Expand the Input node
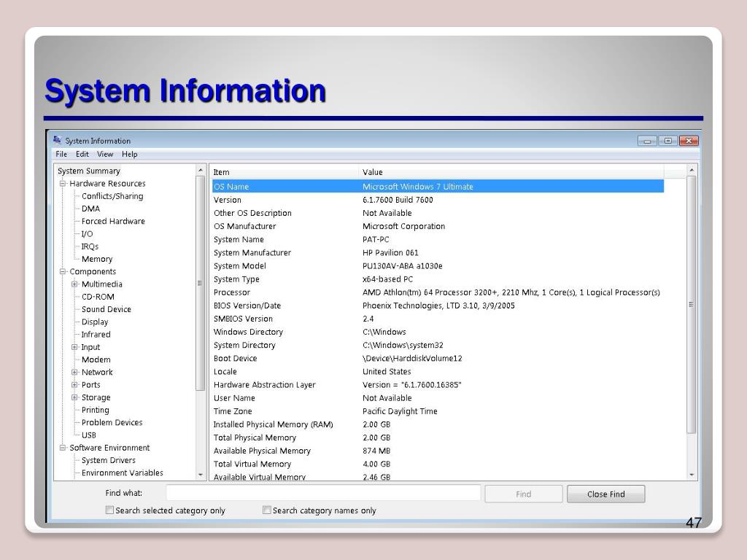 click(x=74, y=347)
